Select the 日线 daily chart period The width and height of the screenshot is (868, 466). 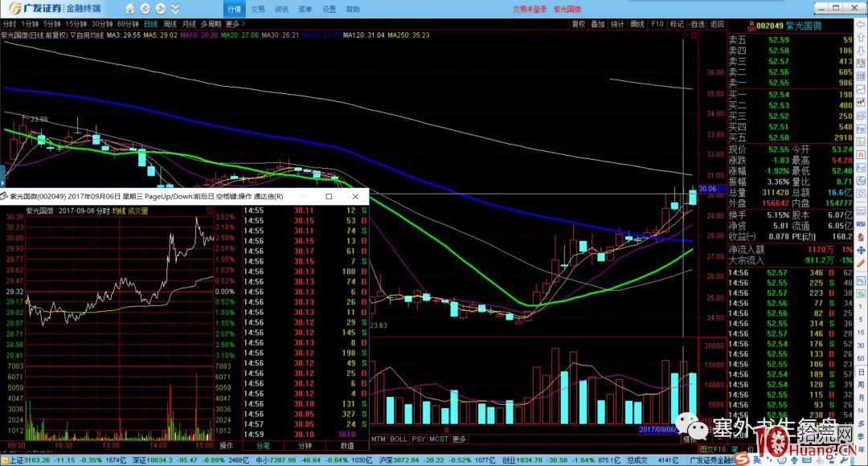click(x=150, y=24)
